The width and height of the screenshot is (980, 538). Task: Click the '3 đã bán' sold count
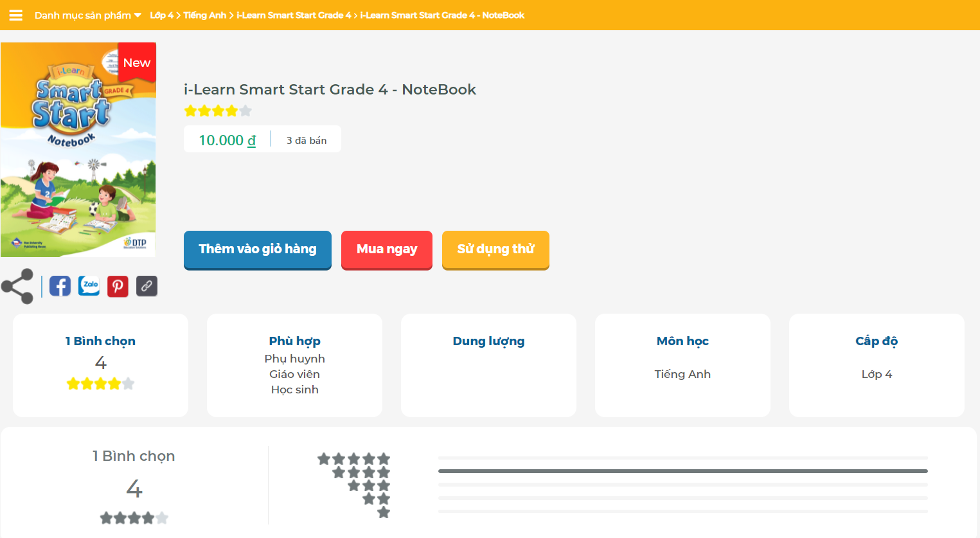307,140
